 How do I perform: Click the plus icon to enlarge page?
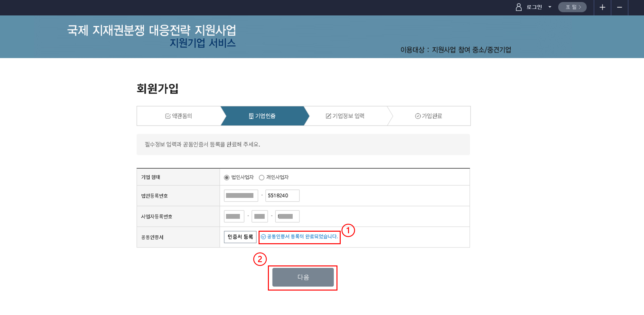602,7
